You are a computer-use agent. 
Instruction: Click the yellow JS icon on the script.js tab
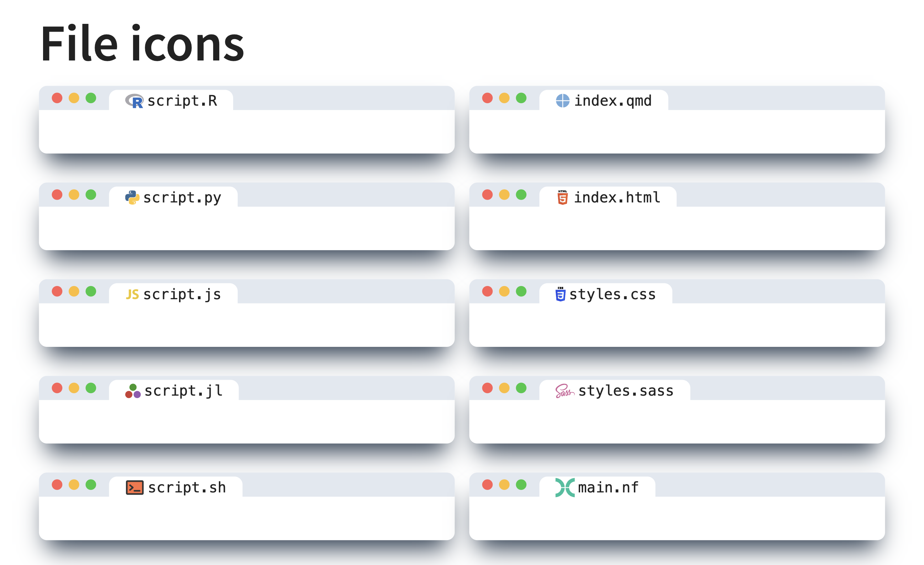(x=132, y=294)
